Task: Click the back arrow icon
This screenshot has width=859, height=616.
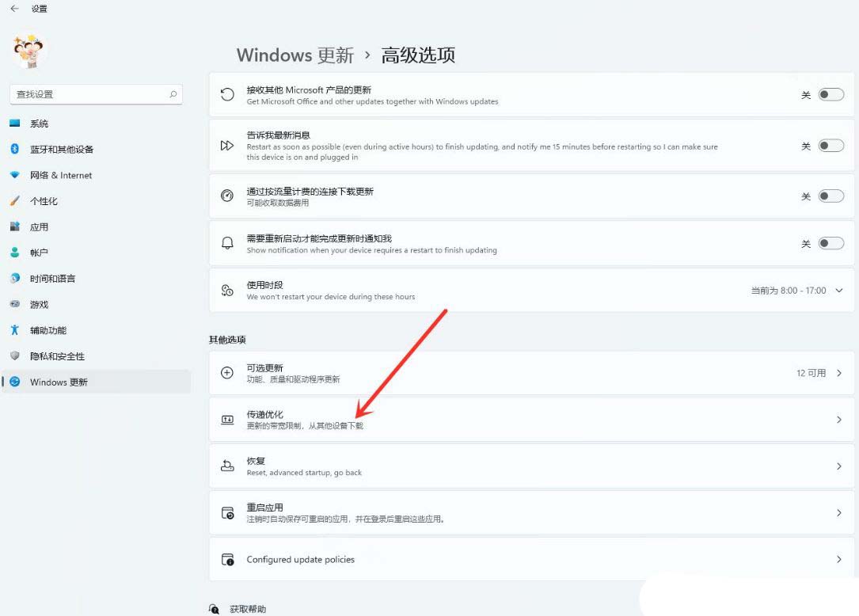Action: click(14, 8)
